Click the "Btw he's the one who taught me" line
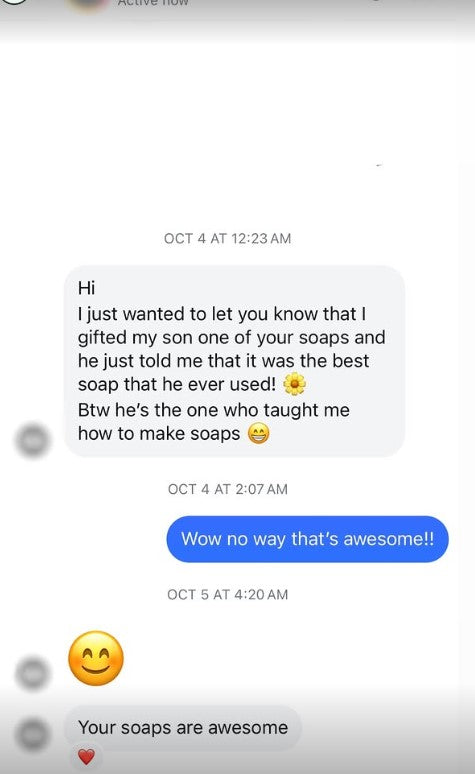The width and height of the screenshot is (475, 774). (214, 410)
